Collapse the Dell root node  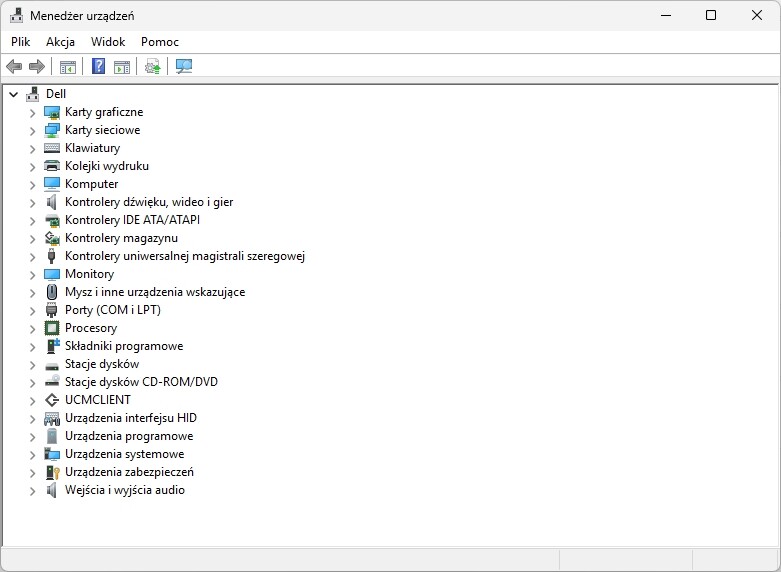click(13, 94)
